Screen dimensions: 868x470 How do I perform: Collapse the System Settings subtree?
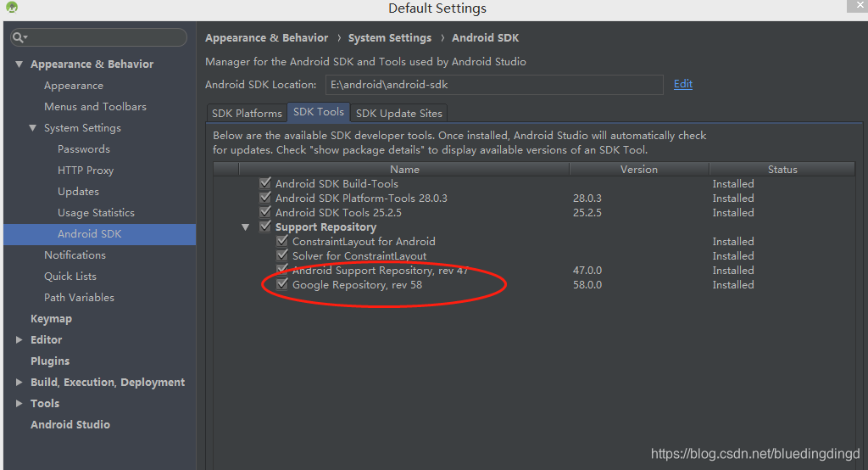click(x=33, y=128)
